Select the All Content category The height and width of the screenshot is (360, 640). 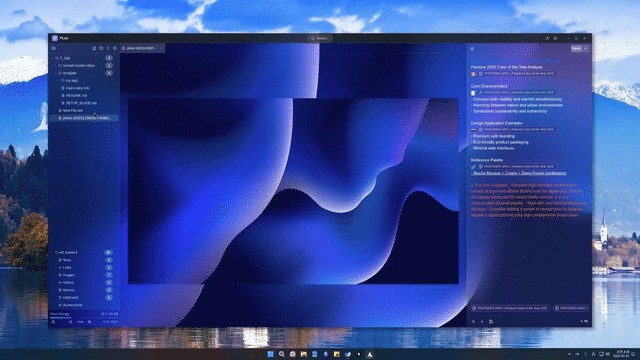[68, 253]
